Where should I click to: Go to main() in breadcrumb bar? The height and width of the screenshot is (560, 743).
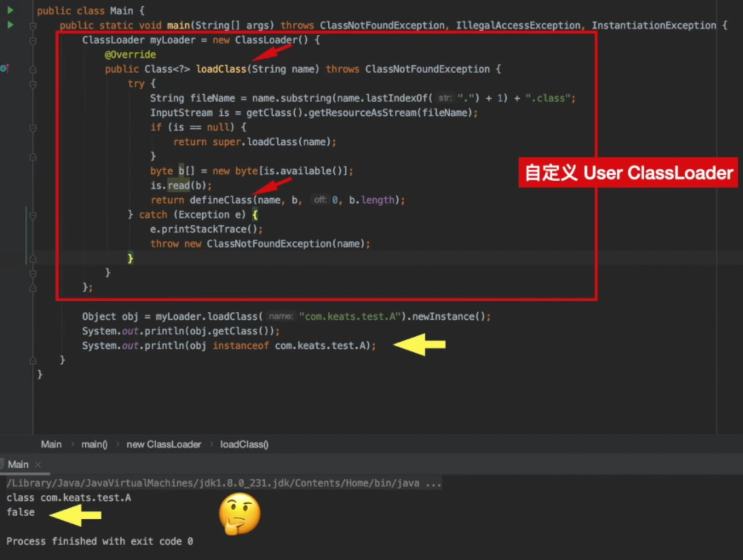(94, 444)
